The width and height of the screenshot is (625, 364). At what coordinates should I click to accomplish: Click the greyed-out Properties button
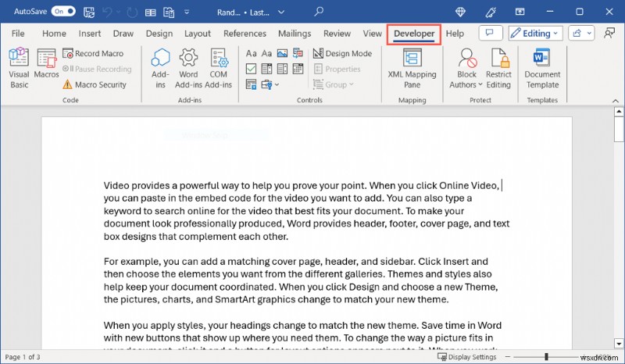coord(337,69)
